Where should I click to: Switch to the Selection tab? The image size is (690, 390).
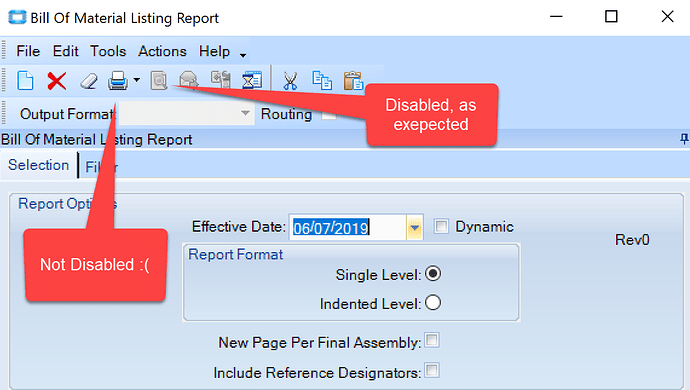pos(39,165)
